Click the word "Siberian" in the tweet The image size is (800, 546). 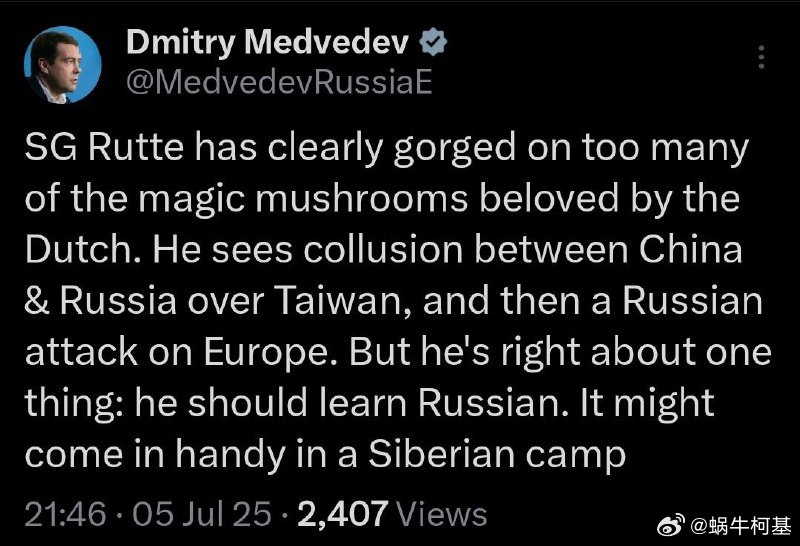click(441, 454)
